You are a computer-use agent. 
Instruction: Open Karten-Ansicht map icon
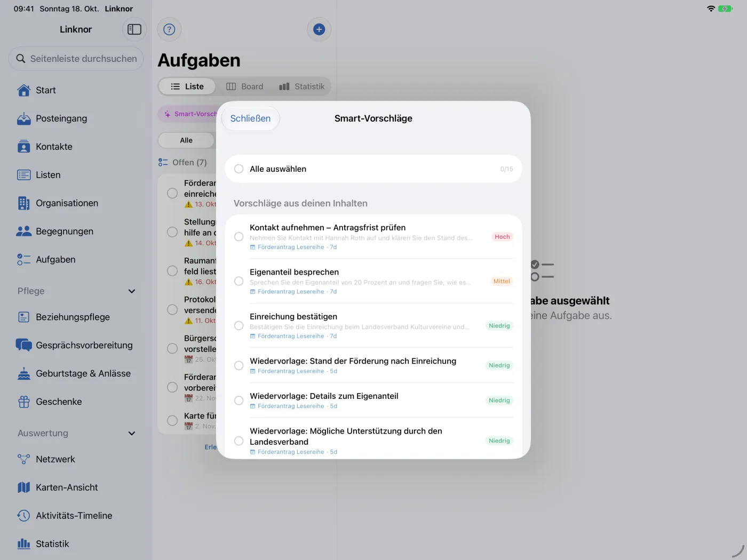tap(24, 487)
